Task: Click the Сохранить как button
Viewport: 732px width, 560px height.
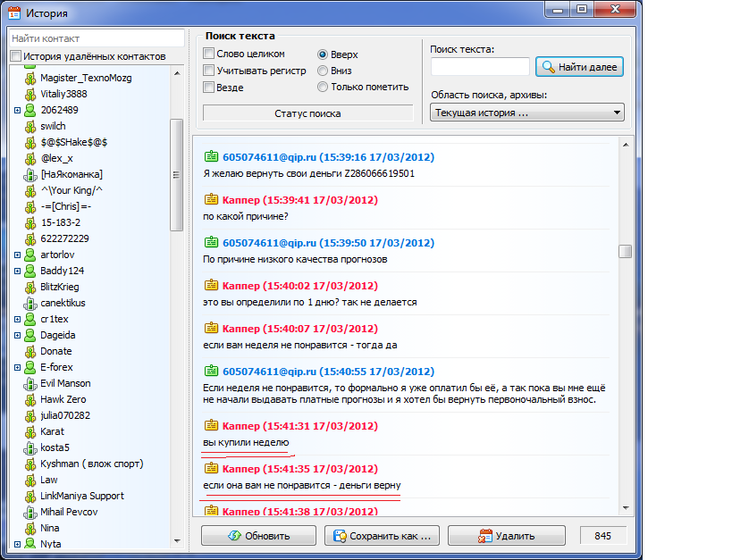Action: pos(382,536)
